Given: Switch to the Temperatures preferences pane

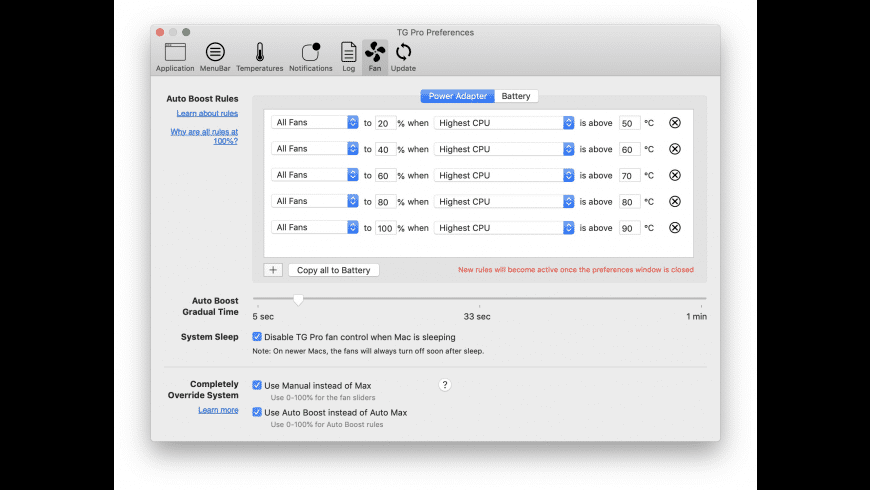Looking at the screenshot, I should click(259, 57).
